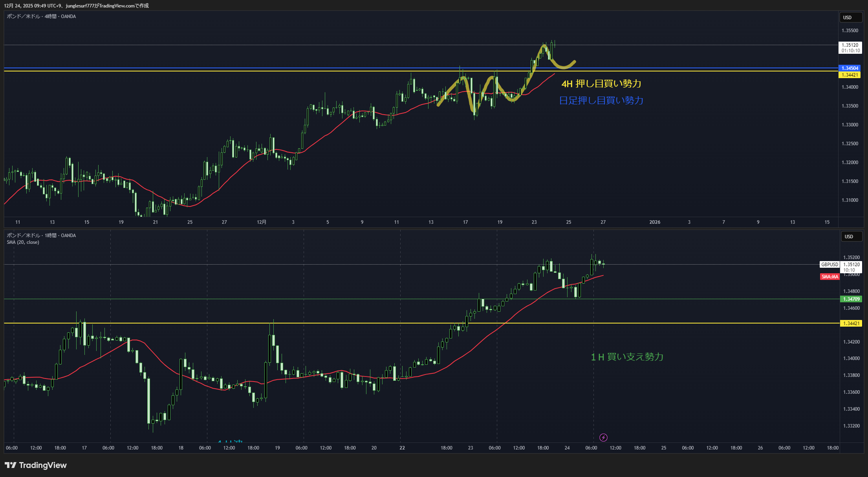Click the 12月 label on upper time axis
868x477 pixels.
(262, 222)
